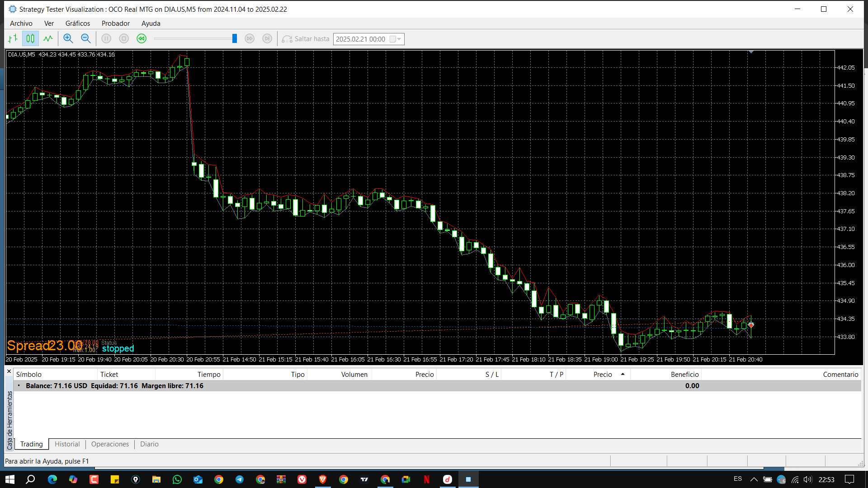This screenshot has width=868, height=488.
Task: Switch to the Operaciones tab
Action: [110, 444]
